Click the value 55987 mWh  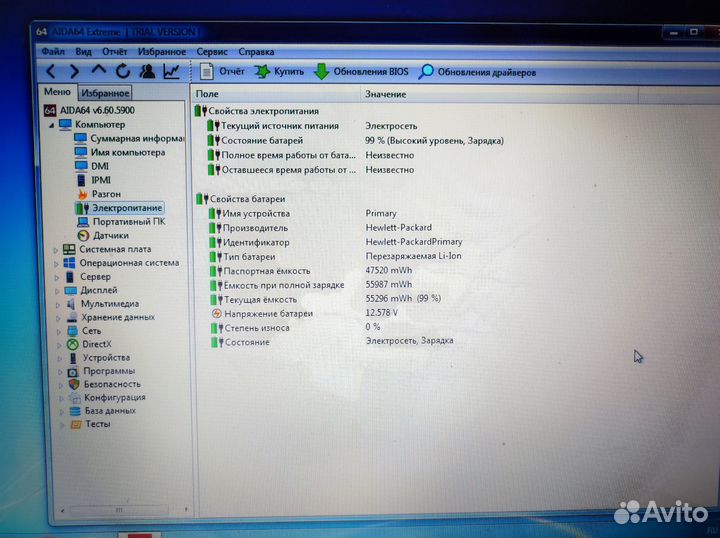[388, 285]
